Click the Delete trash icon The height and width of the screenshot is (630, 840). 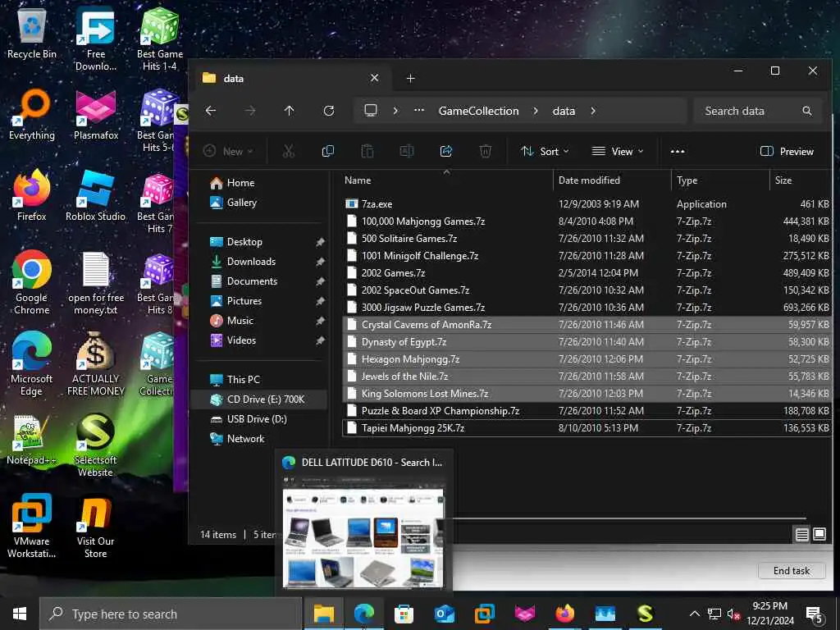point(486,152)
